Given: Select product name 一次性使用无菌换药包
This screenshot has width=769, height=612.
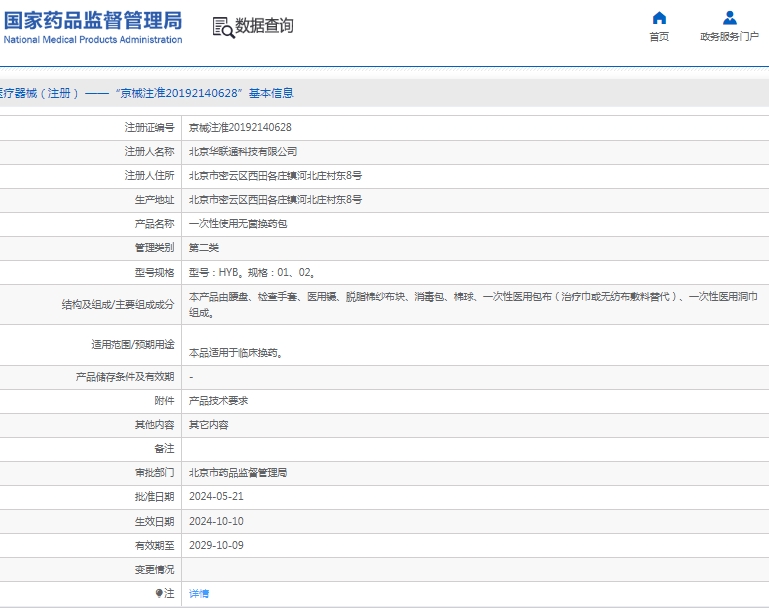Looking at the screenshot, I should point(238,224).
